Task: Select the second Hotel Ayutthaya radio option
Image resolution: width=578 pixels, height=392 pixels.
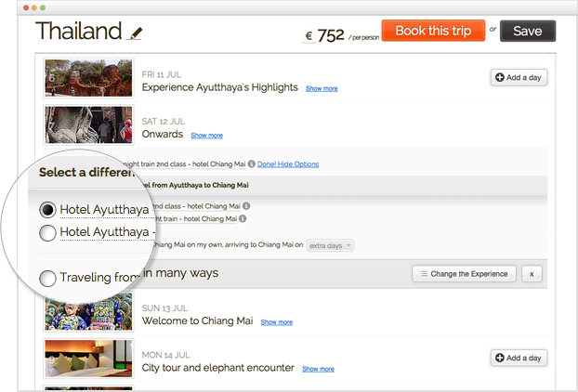Action: [47, 232]
